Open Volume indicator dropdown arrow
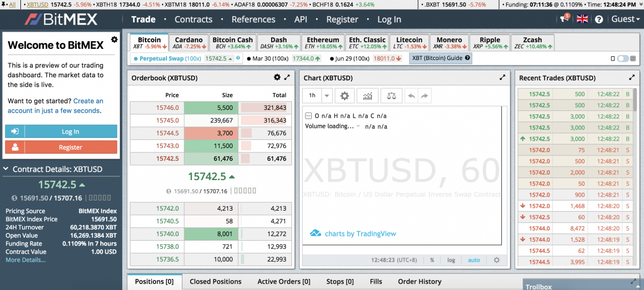Screen dimensions: 644x290 point(358,127)
